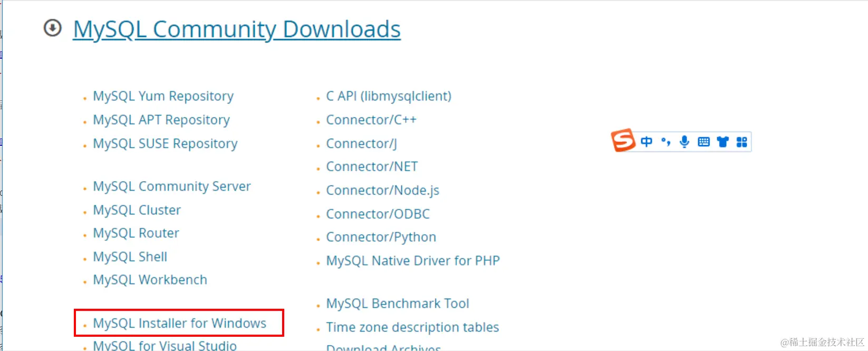Open Connector/NET link

(x=372, y=167)
